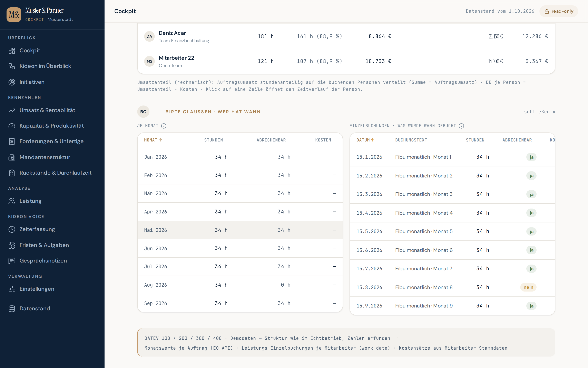
Task: Click the Datenstand database icon
Action: [12, 309]
